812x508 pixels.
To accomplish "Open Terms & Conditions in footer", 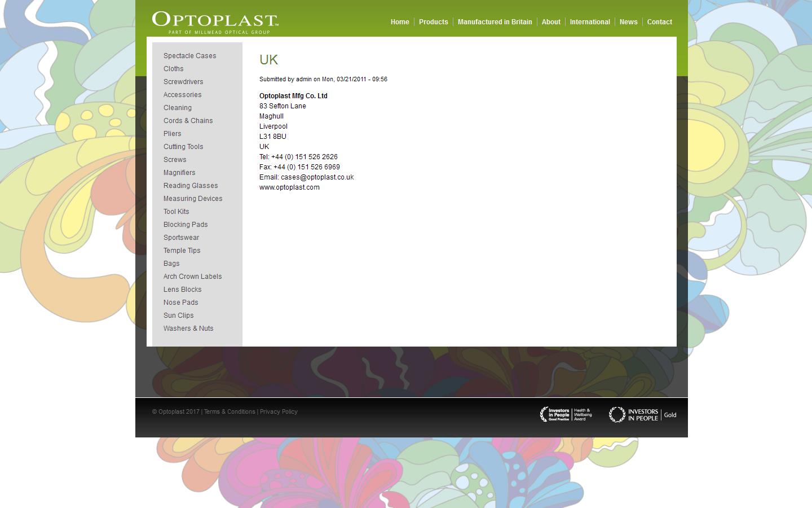I will pos(230,411).
